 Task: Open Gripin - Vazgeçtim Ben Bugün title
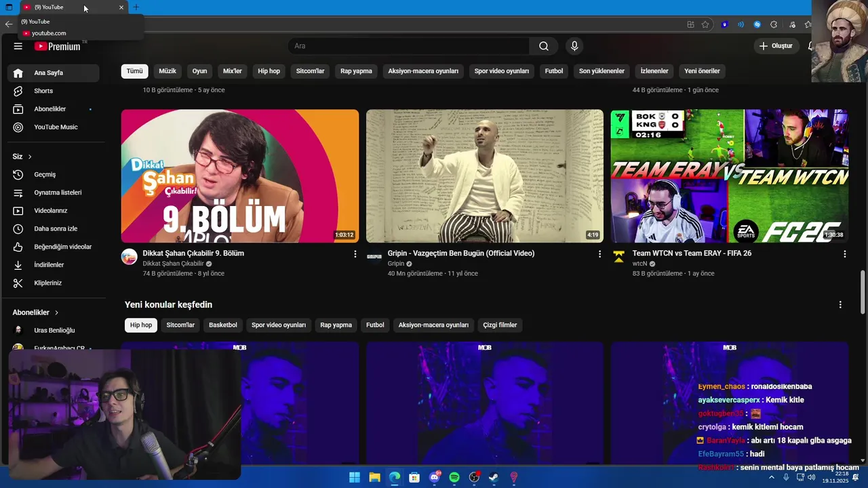tap(461, 253)
